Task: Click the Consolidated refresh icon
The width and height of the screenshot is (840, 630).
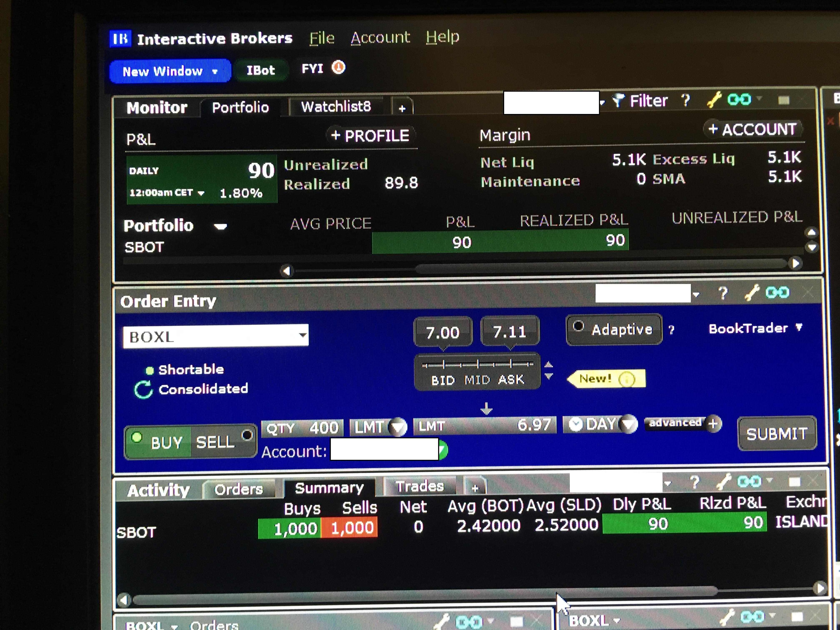Action: (144, 390)
